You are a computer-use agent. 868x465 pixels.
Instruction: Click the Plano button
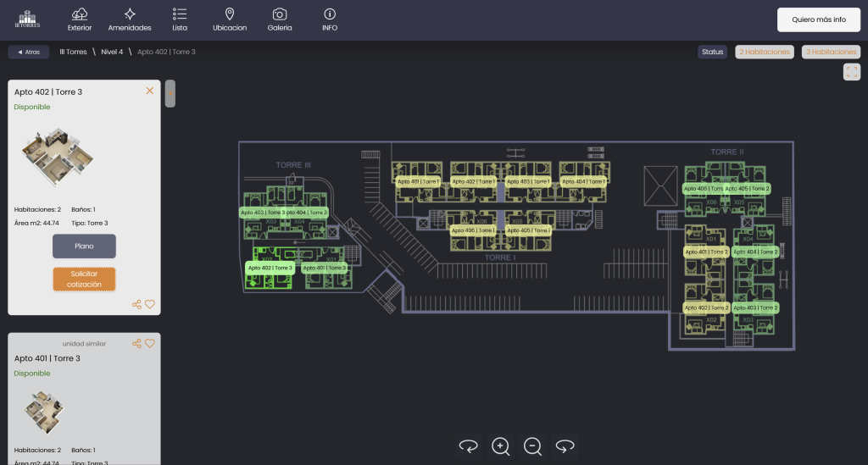pyautogui.click(x=84, y=246)
